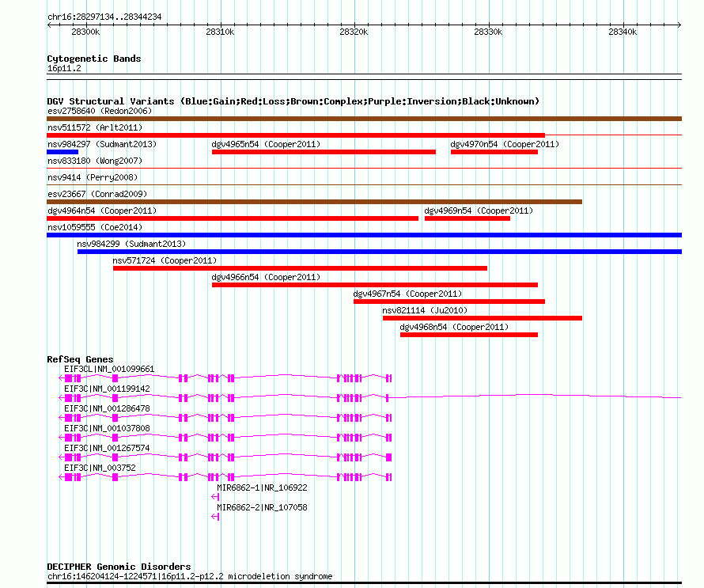Click the MIR6862-1 gene arrow glyph
704x588 pixels.
click(x=215, y=497)
